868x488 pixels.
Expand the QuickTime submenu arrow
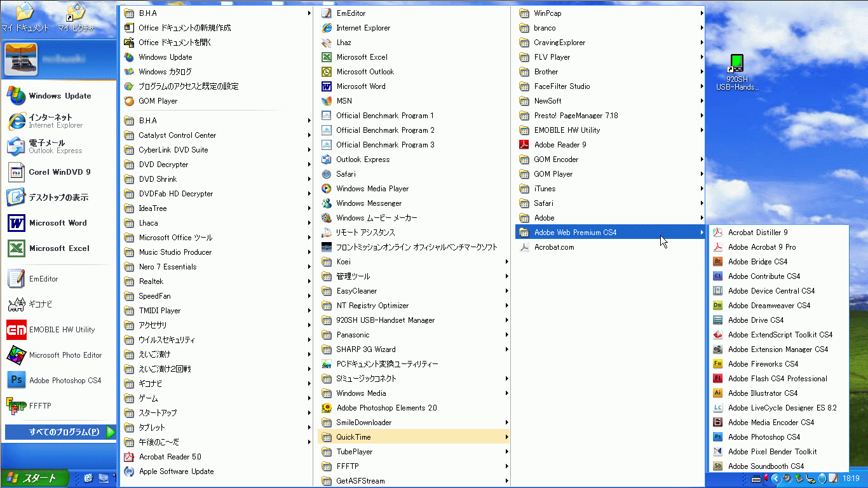[x=506, y=437]
